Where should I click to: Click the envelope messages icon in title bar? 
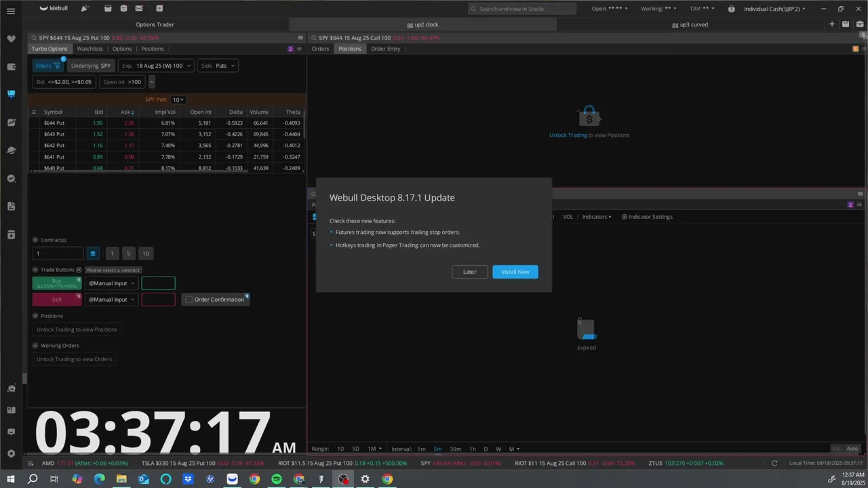[x=139, y=8]
